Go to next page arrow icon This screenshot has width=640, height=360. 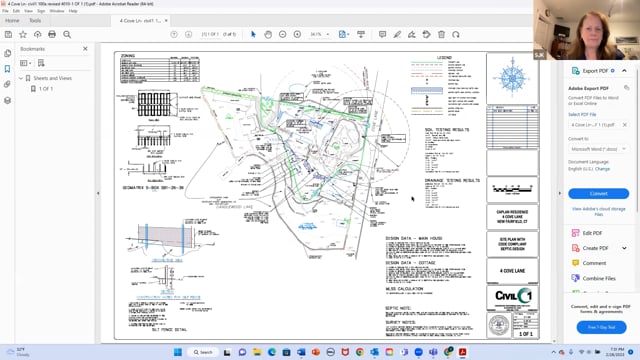click(188, 35)
